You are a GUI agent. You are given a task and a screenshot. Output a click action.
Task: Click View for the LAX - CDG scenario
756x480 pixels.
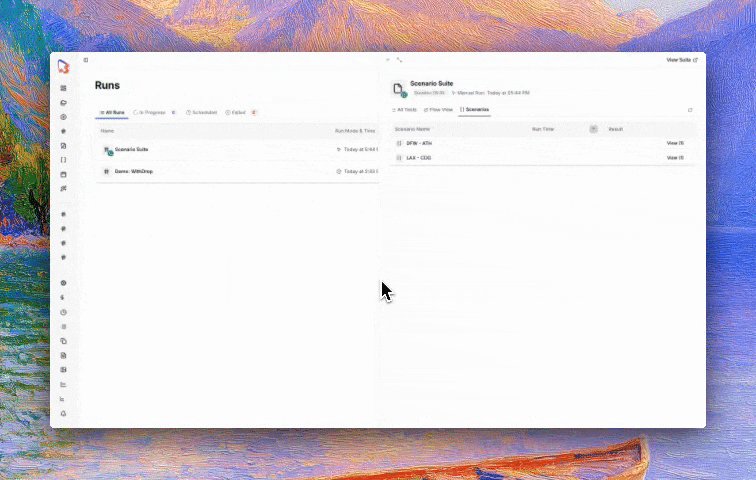pos(675,158)
